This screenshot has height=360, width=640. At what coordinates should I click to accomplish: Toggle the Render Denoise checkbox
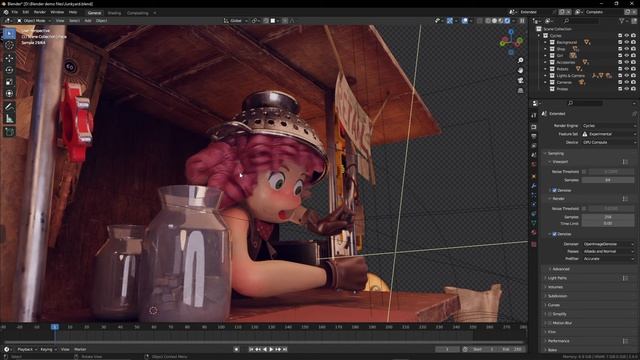pos(554,234)
